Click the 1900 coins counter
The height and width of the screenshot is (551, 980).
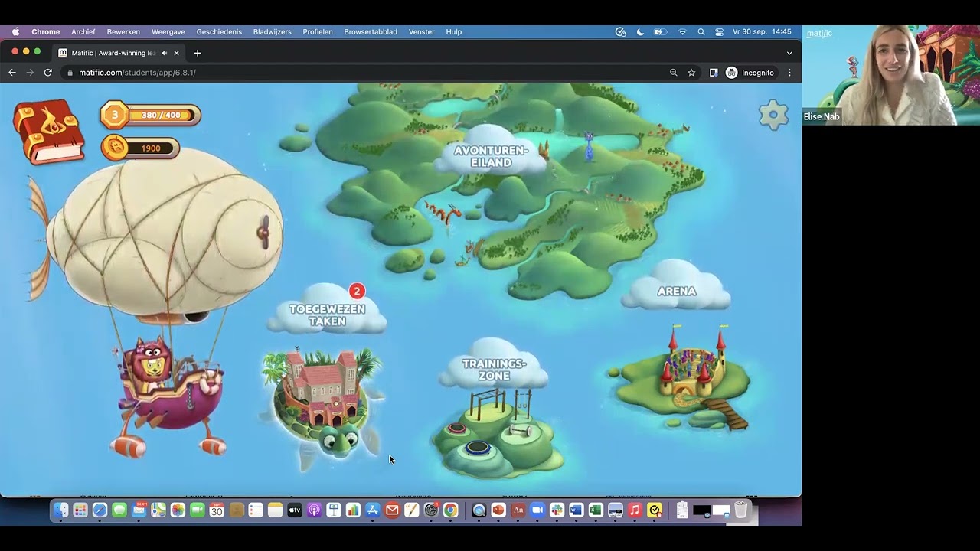click(151, 148)
